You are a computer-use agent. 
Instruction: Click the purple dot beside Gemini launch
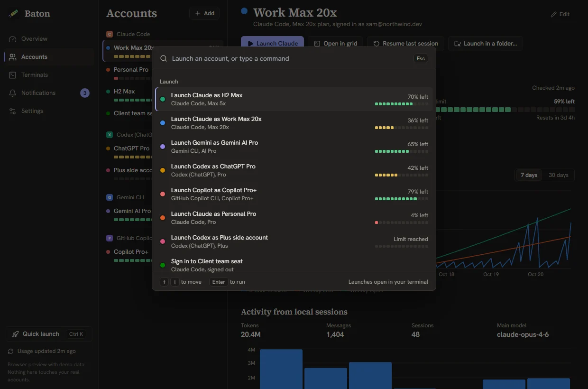[x=163, y=147]
